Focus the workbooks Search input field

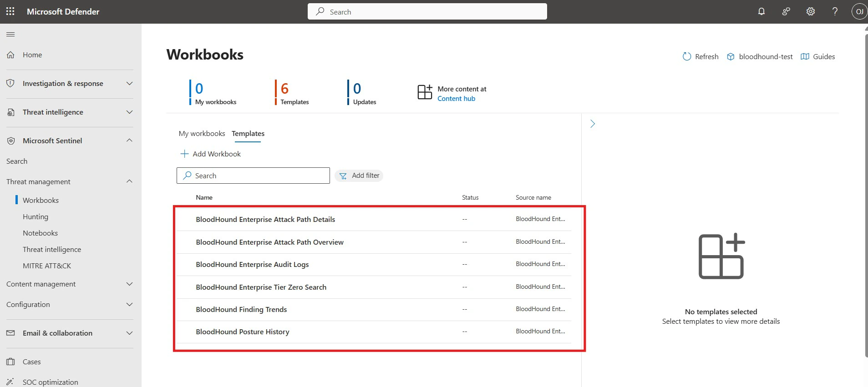253,176
